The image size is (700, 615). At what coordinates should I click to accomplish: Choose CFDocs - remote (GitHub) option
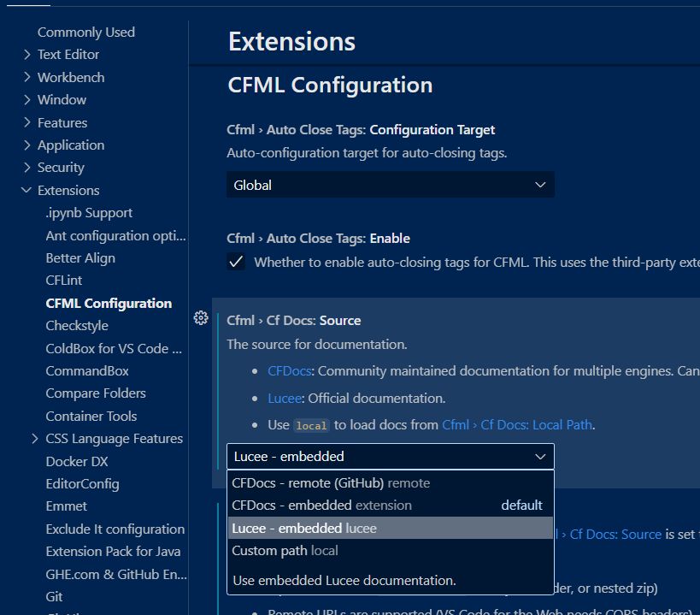pyautogui.click(x=391, y=482)
